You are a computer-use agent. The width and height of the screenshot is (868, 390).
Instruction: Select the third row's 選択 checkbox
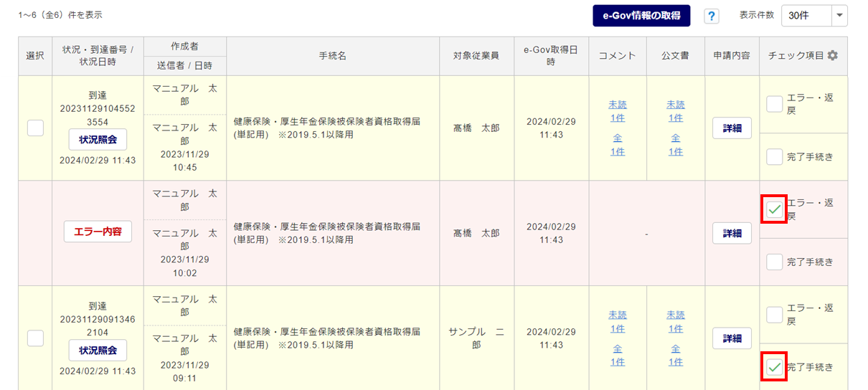click(35, 338)
